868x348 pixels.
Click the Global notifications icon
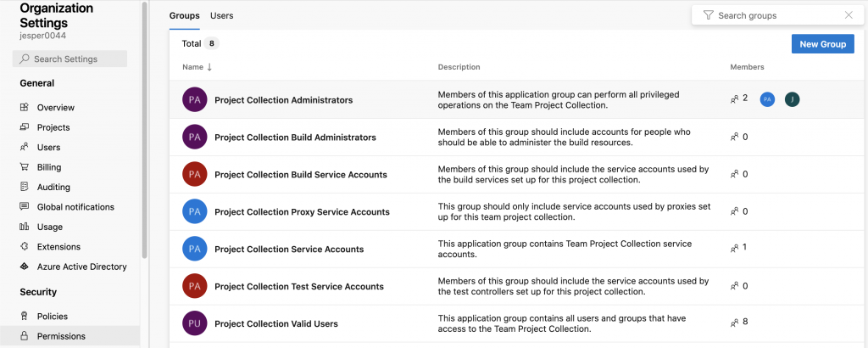click(25, 207)
